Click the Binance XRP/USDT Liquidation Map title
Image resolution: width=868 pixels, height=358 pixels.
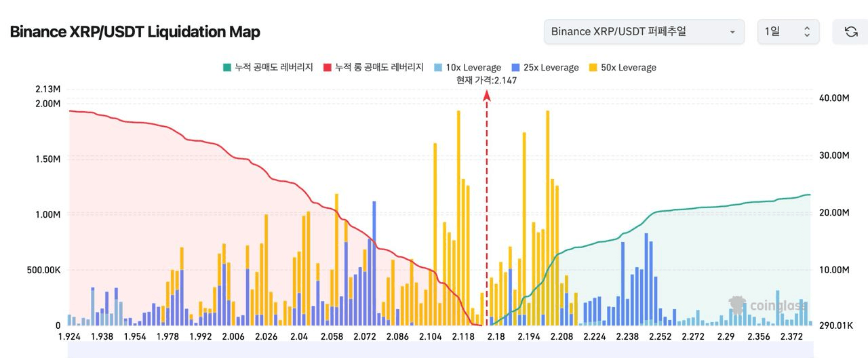tap(135, 32)
